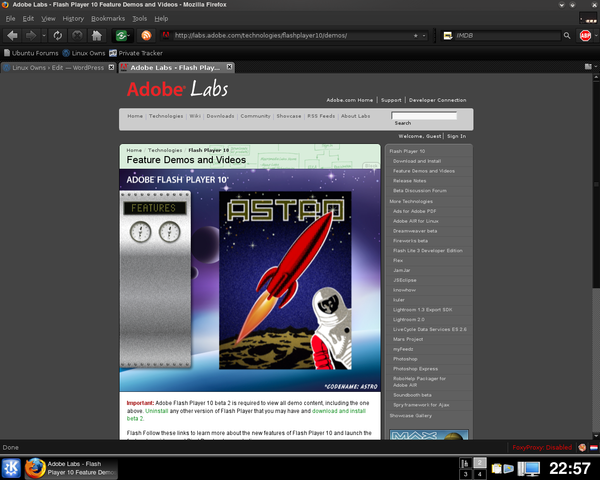Open the Download and Install sidebar link

(x=417, y=161)
